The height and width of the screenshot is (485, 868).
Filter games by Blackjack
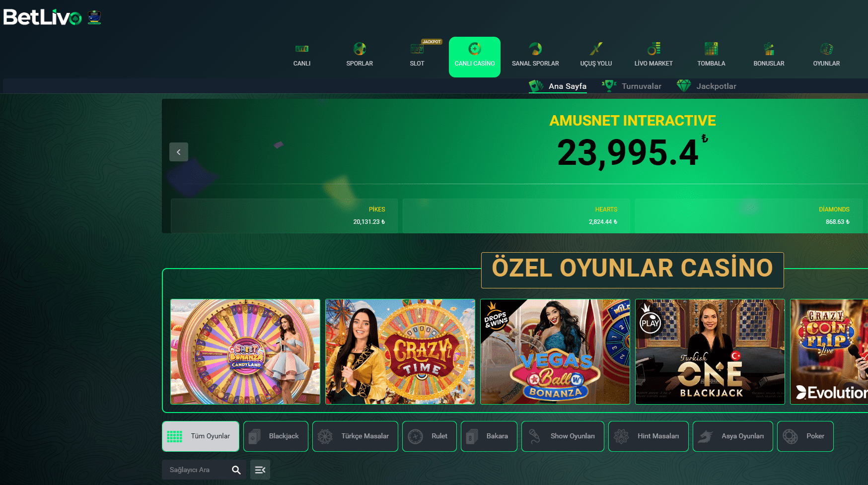(276, 436)
